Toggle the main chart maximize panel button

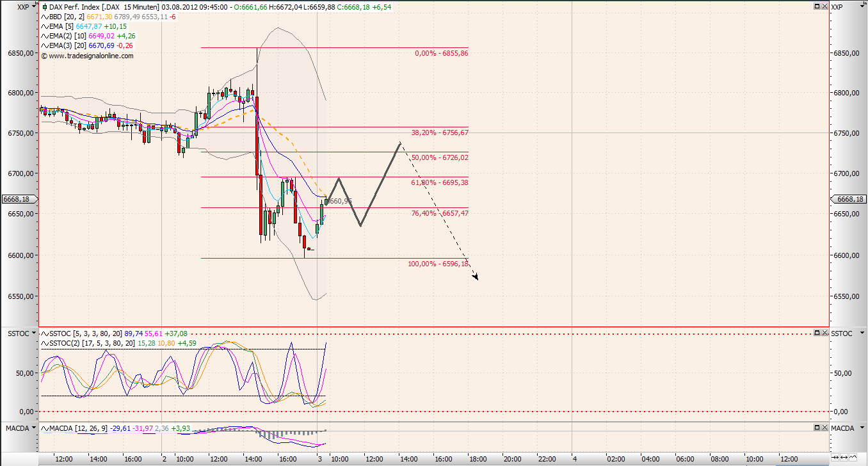817,6
